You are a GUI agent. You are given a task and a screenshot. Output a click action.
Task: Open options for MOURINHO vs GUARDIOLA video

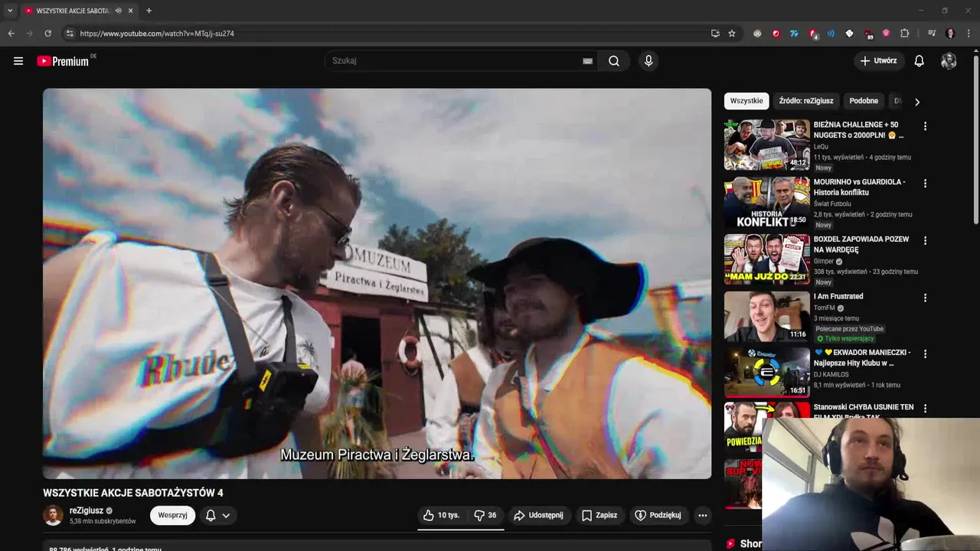(x=925, y=184)
